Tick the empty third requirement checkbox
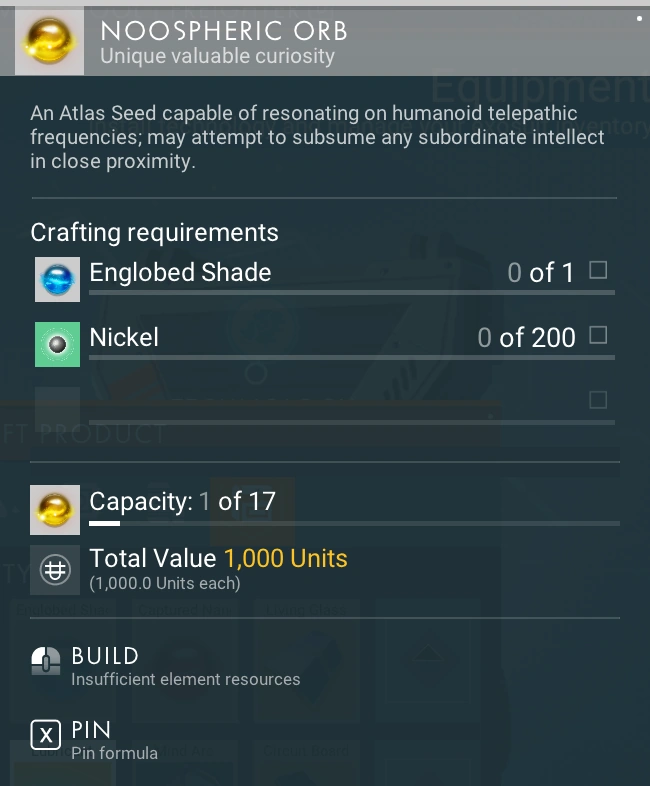The height and width of the screenshot is (786, 650). pos(598,401)
